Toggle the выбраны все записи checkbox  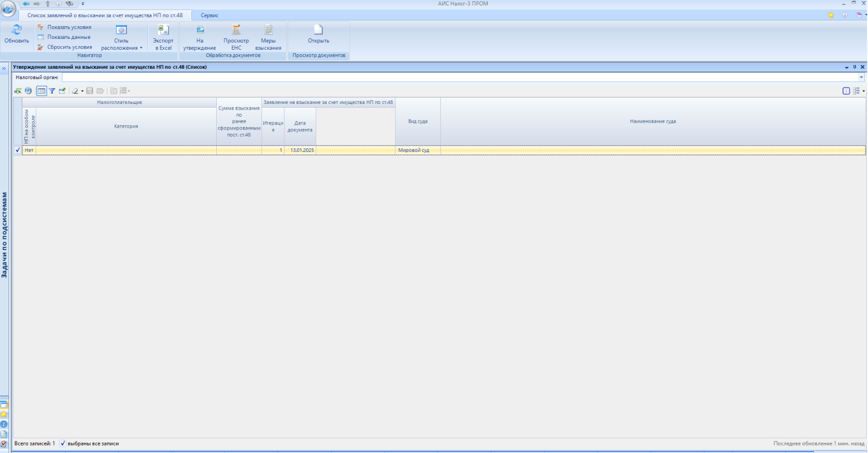coord(63,444)
